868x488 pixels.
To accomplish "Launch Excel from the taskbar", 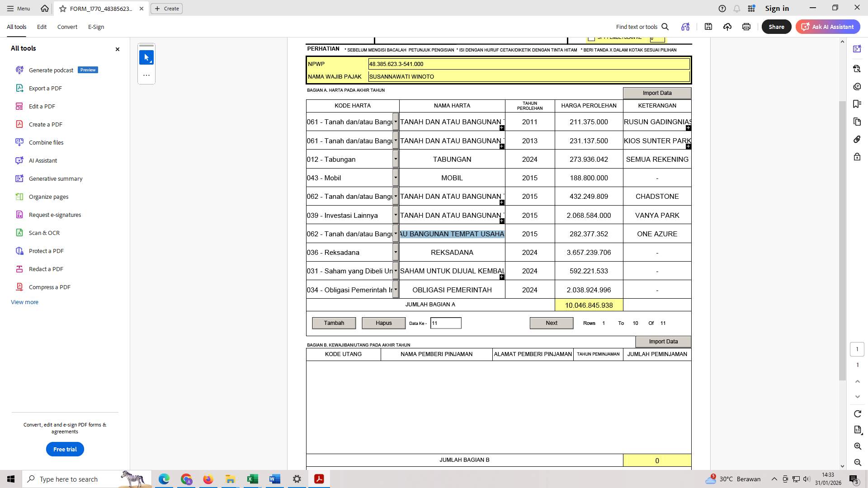I will [x=252, y=479].
